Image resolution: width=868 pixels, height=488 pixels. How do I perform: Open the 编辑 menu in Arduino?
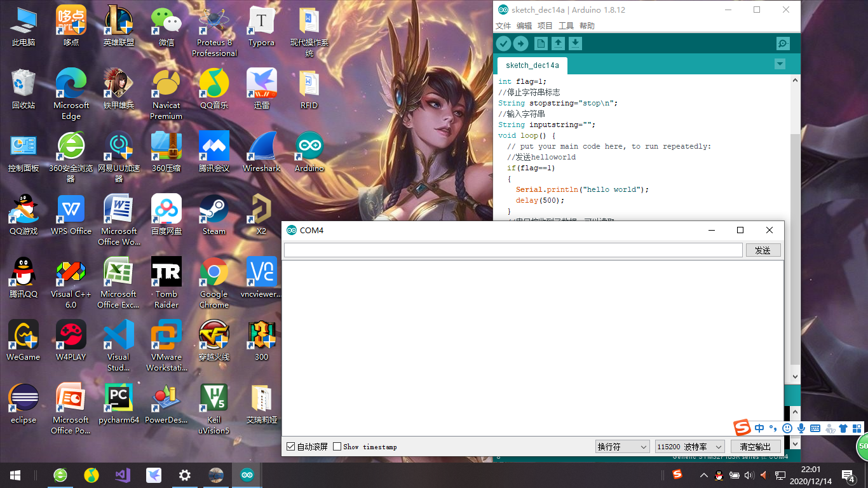[x=524, y=26]
